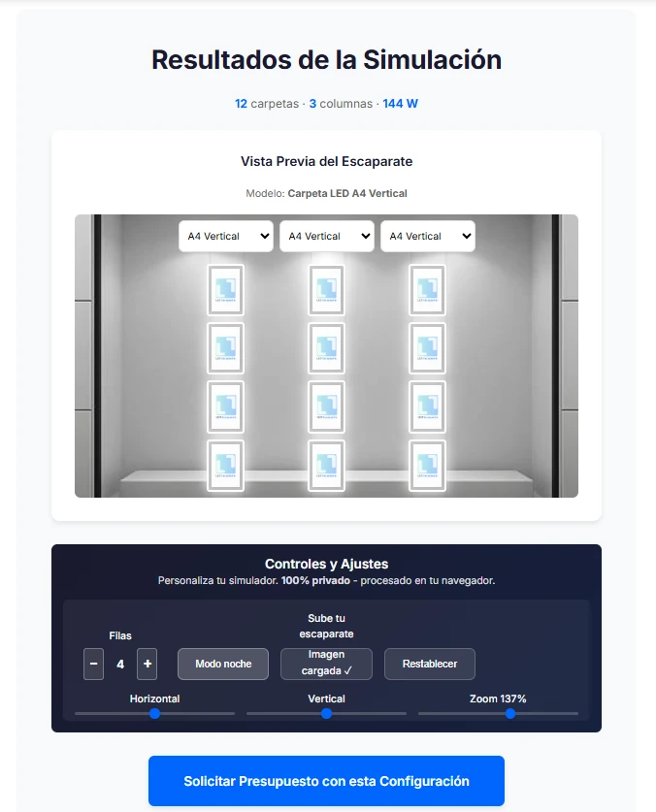Click the Imagen cargada upload button
This screenshot has width=656, height=812.
tap(326, 664)
